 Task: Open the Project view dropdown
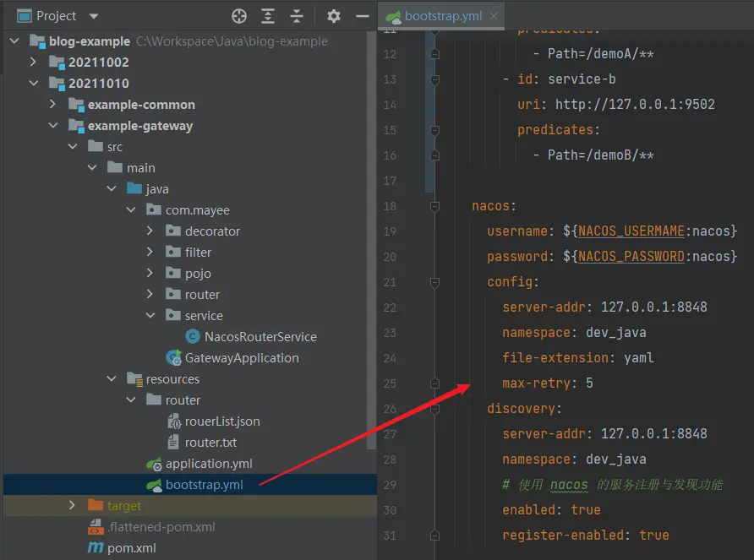pyautogui.click(x=93, y=16)
